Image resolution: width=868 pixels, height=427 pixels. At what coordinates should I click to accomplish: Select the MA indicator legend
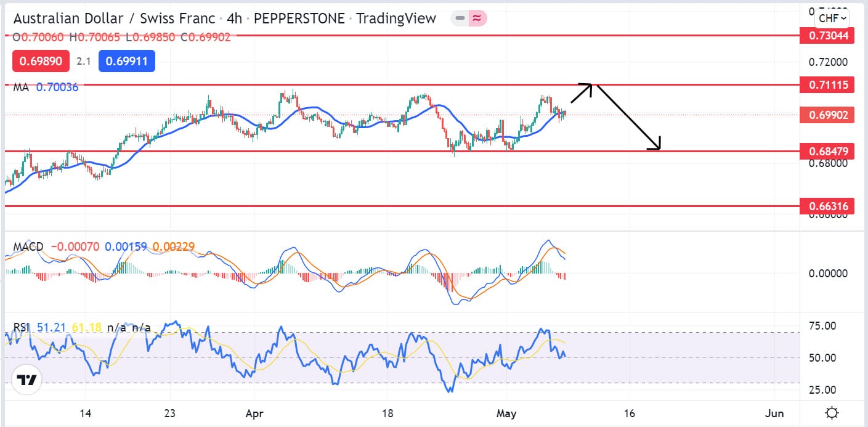coord(21,87)
